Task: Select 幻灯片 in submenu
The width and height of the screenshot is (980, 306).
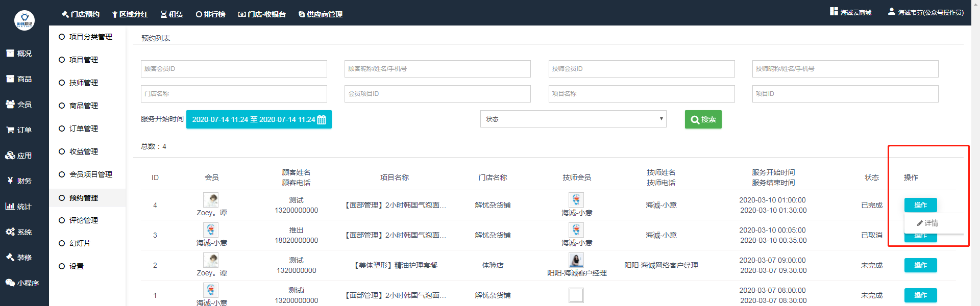Action: click(x=75, y=243)
